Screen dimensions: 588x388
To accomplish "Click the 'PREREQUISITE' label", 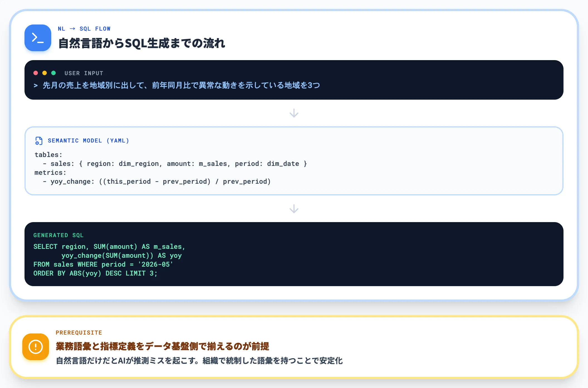I will coord(79,333).
